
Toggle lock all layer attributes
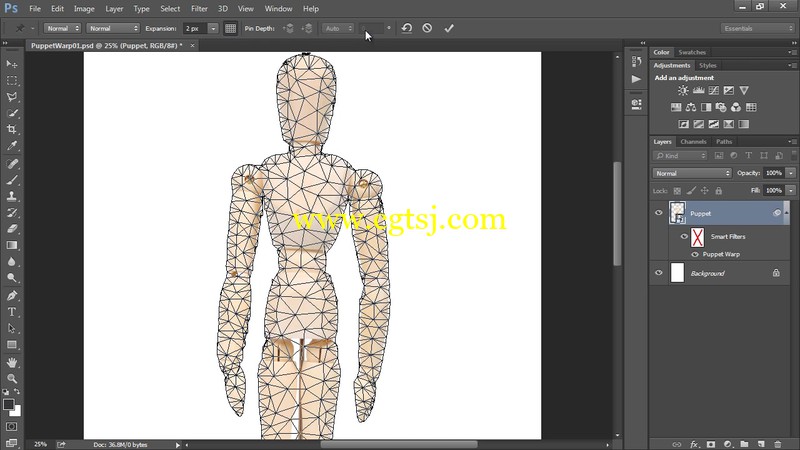(x=718, y=191)
